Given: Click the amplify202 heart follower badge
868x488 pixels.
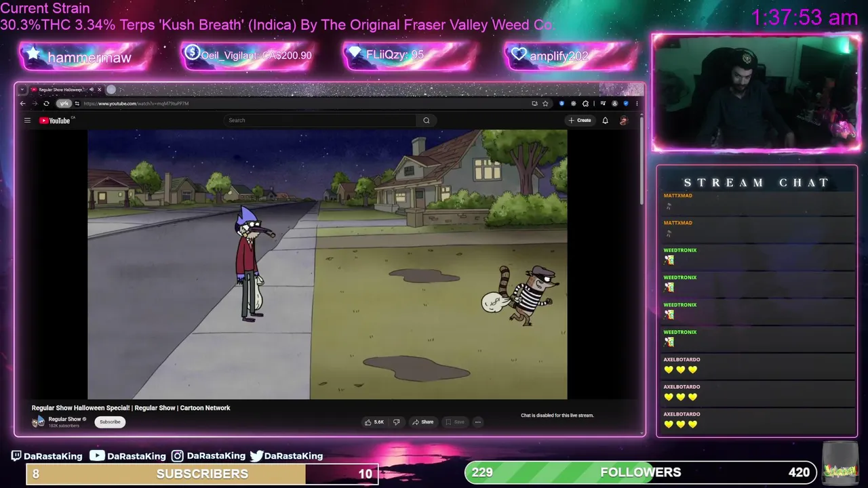Looking at the screenshot, I should tap(571, 56).
